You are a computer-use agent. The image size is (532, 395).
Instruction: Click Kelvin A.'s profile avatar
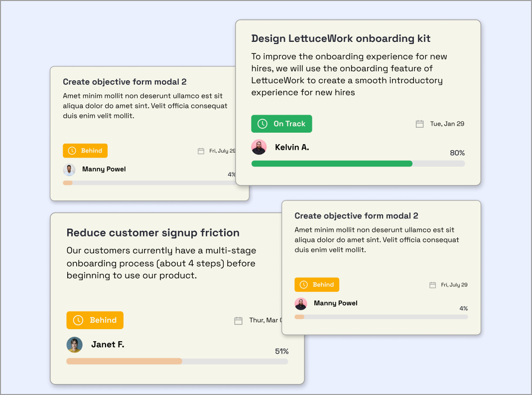tap(259, 147)
